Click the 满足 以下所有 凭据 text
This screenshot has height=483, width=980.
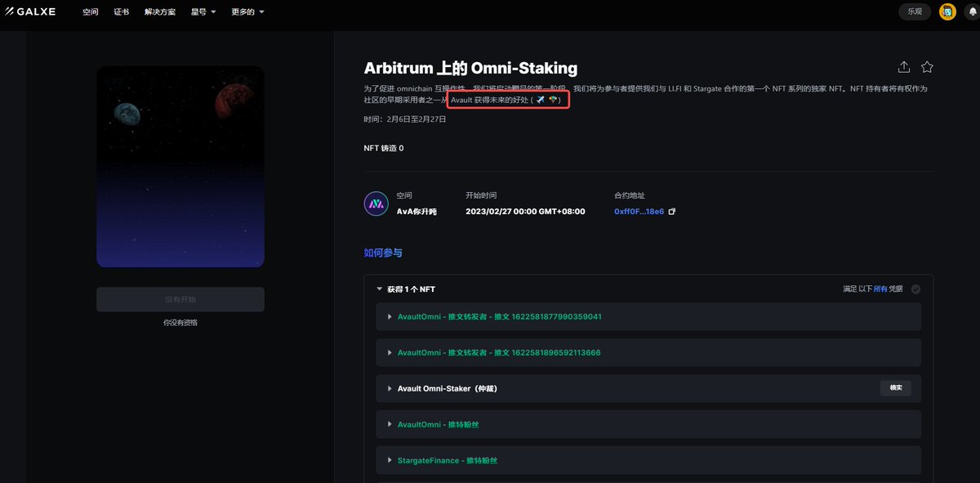(x=873, y=289)
